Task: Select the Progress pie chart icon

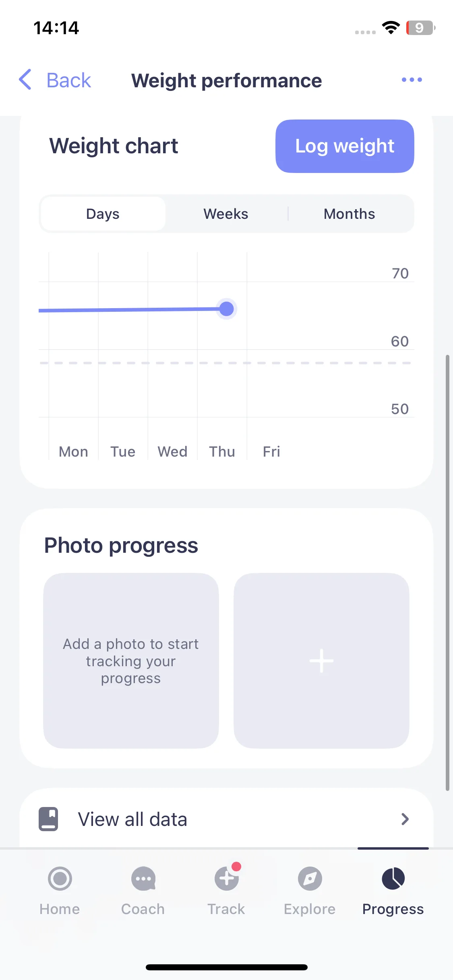Action: (393, 879)
